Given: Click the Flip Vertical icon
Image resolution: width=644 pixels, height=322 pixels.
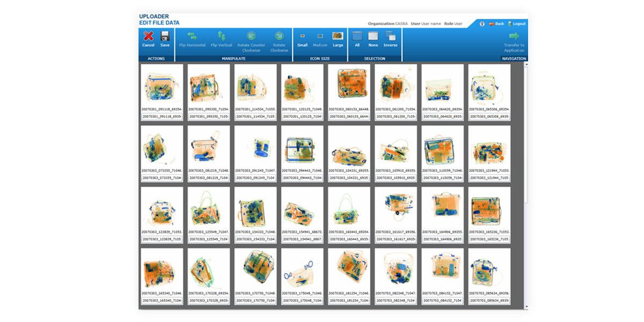Looking at the screenshot, I should point(221,36).
